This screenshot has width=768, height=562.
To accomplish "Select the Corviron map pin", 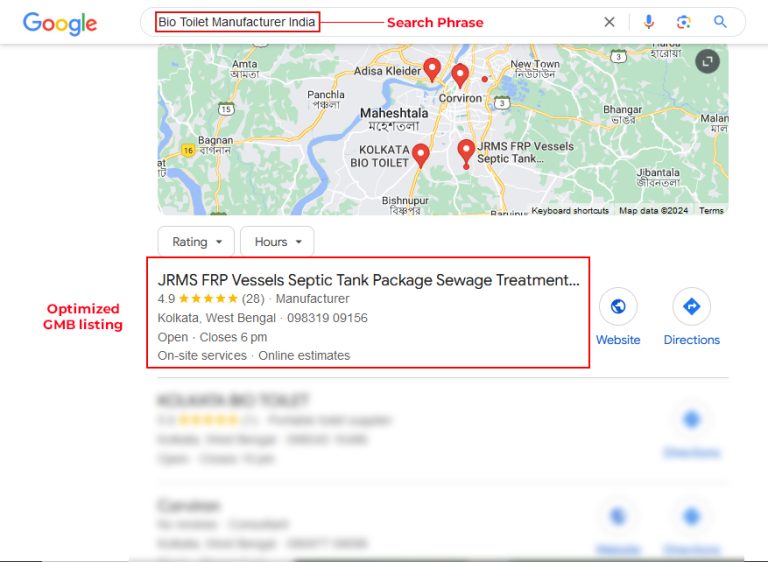I will (460, 76).
